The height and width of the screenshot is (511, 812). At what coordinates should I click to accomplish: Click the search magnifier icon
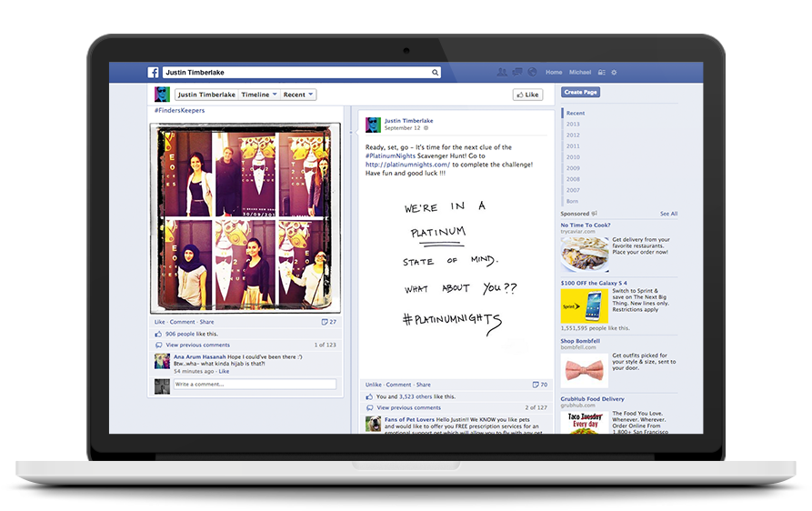[435, 73]
